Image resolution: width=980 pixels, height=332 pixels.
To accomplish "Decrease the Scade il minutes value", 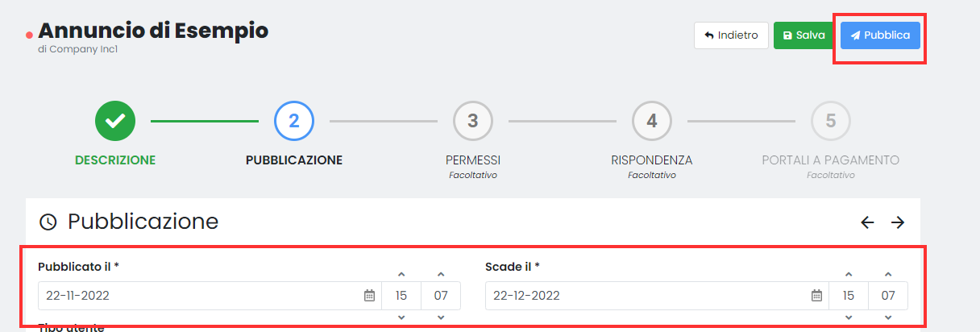I will coord(888,317).
